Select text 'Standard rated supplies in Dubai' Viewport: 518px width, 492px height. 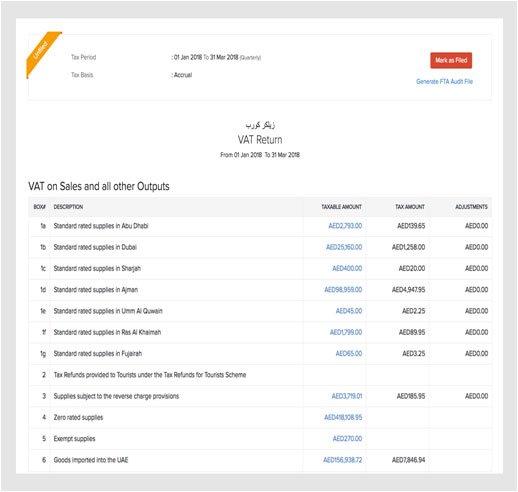(95, 247)
